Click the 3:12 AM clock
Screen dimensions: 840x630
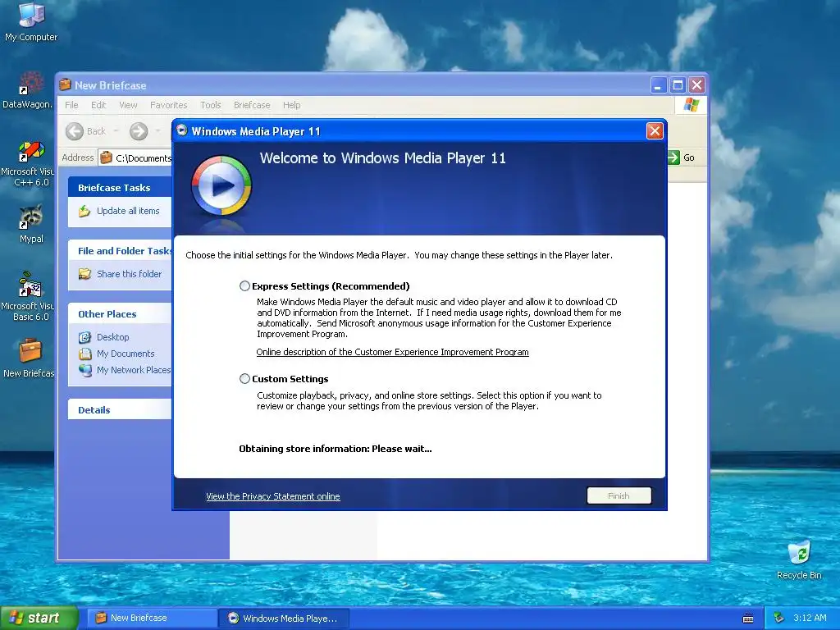[810, 618]
